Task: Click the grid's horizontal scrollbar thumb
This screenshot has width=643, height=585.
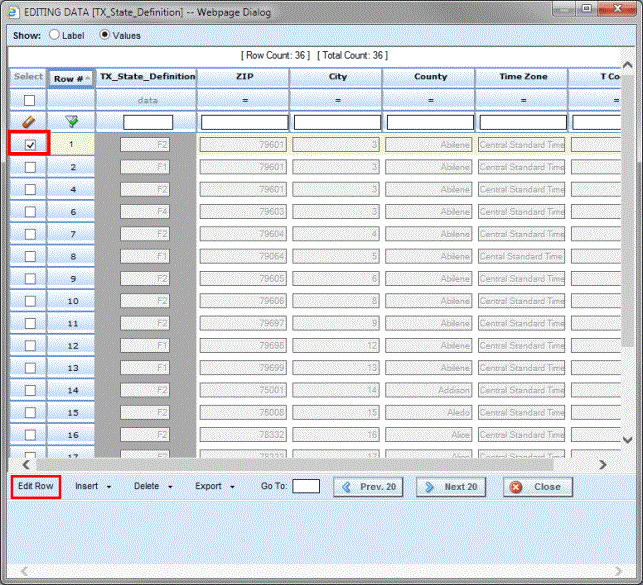Action: pyautogui.click(x=295, y=464)
